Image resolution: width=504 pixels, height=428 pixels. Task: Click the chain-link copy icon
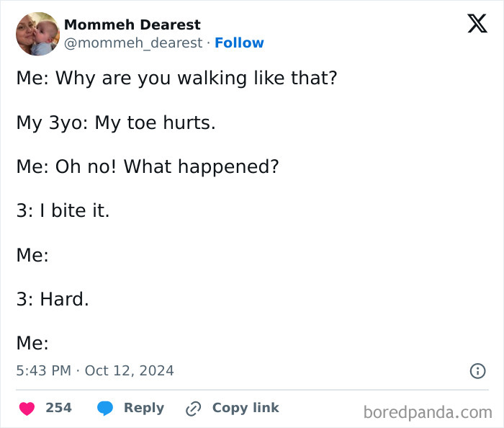pyautogui.click(x=192, y=409)
